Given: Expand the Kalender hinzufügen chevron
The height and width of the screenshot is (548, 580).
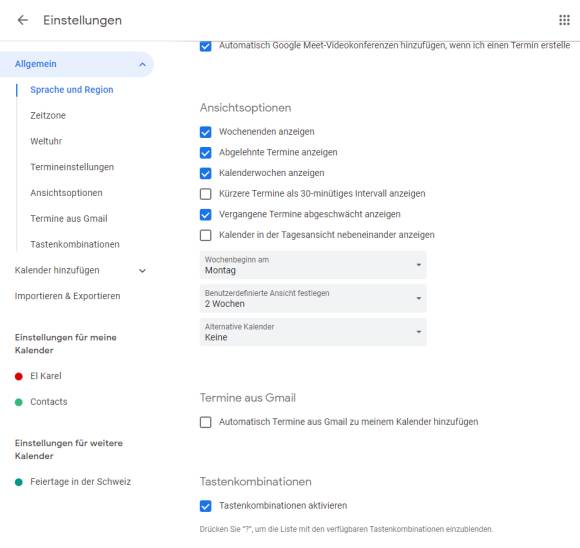Looking at the screenshot, I should 142,270.
